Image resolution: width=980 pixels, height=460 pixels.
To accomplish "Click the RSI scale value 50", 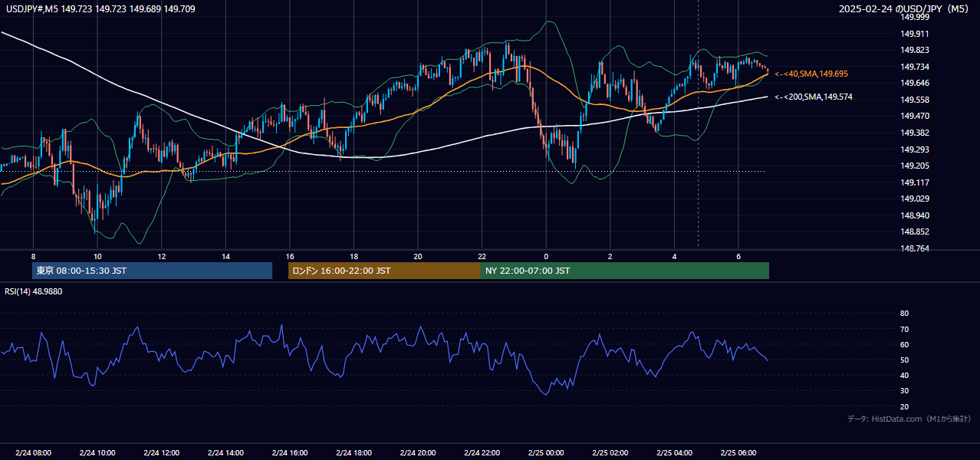I will tap(905, 360).
